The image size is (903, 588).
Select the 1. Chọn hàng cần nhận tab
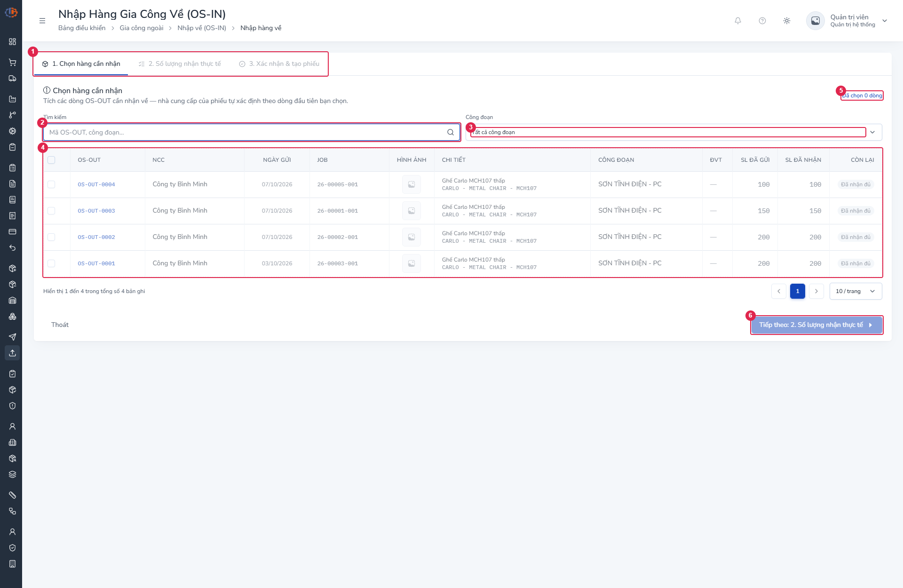click(x=81, y=64)
